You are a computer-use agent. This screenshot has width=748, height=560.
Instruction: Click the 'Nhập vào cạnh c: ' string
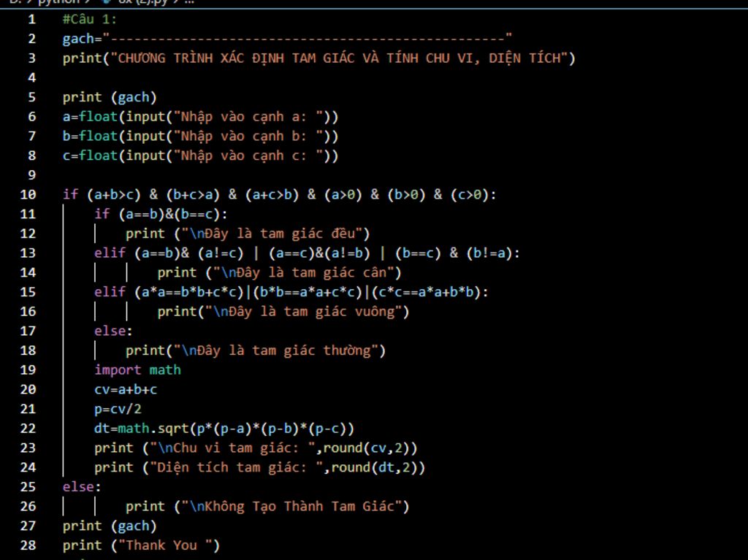tap(248, 156)
